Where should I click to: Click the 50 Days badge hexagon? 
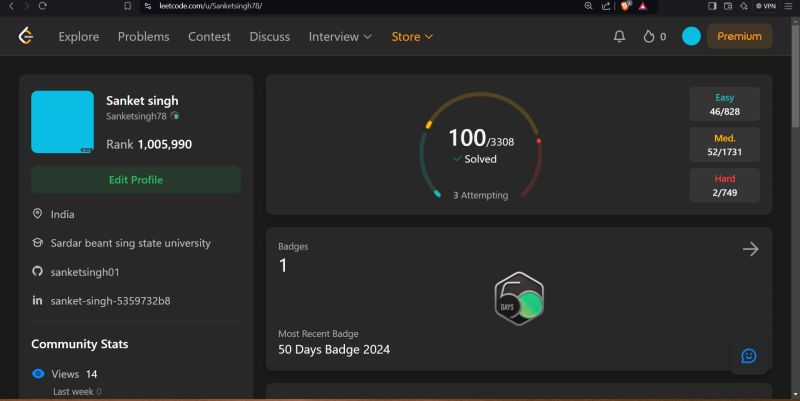click(x=519, y=298)
